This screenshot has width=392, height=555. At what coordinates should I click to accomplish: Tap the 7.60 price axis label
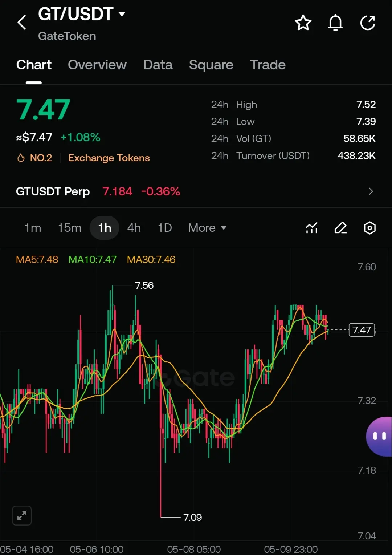tap(367, 267)
